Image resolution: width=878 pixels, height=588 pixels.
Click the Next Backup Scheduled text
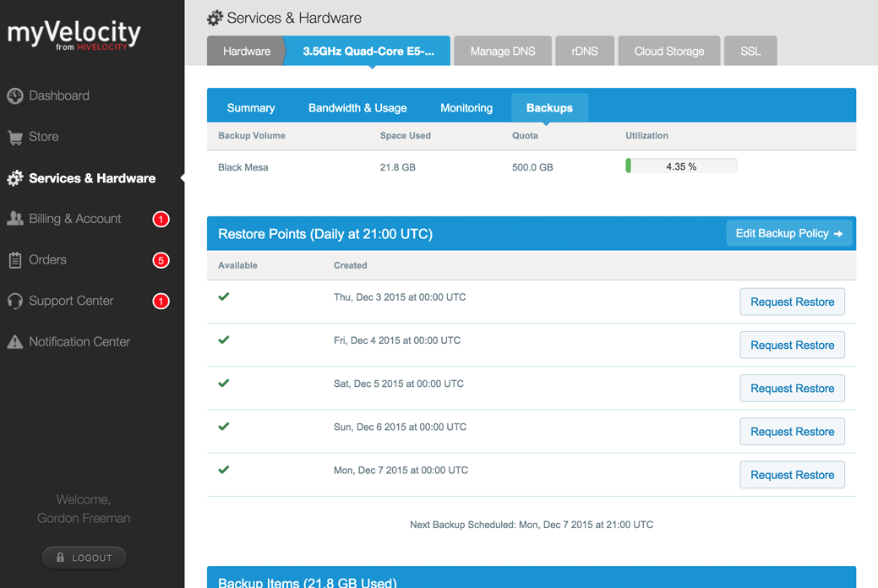tap(532, 525)
